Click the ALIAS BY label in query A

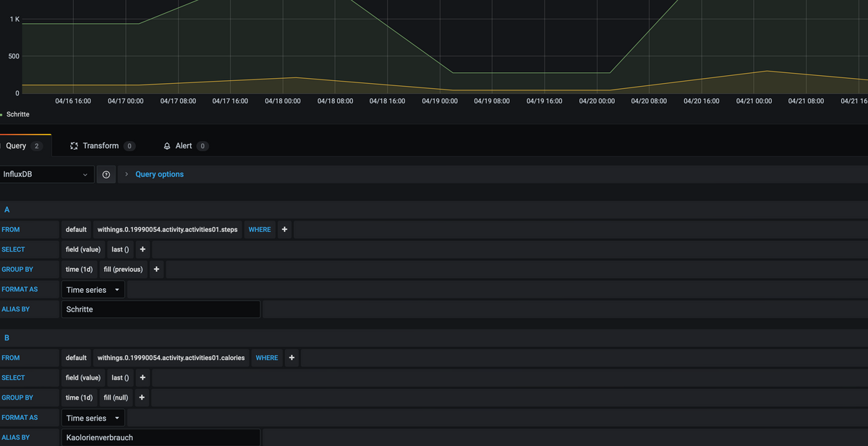(x=16, y=309)
